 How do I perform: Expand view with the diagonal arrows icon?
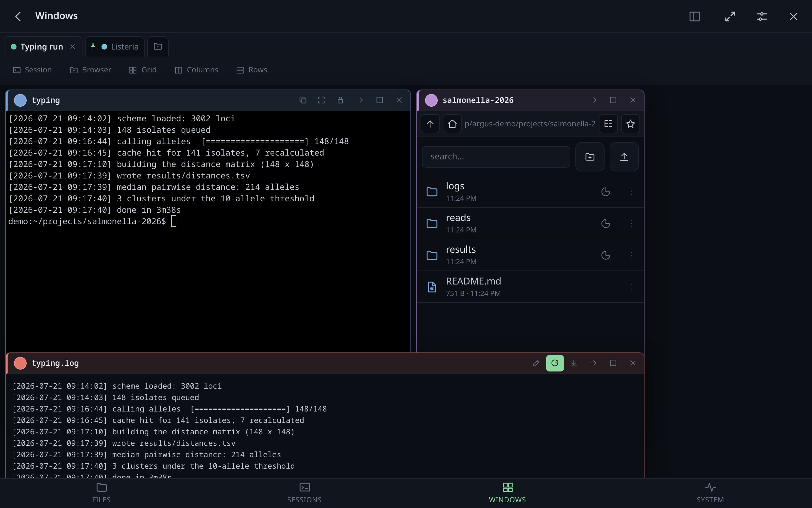click(x=730, y=16)
